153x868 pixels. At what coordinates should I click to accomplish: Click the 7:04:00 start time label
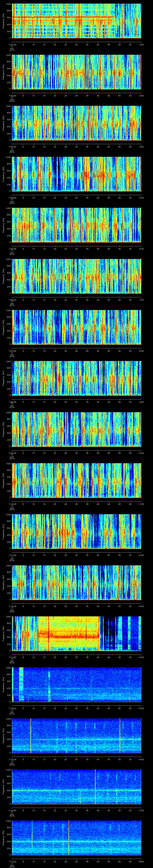click(12, 197)
